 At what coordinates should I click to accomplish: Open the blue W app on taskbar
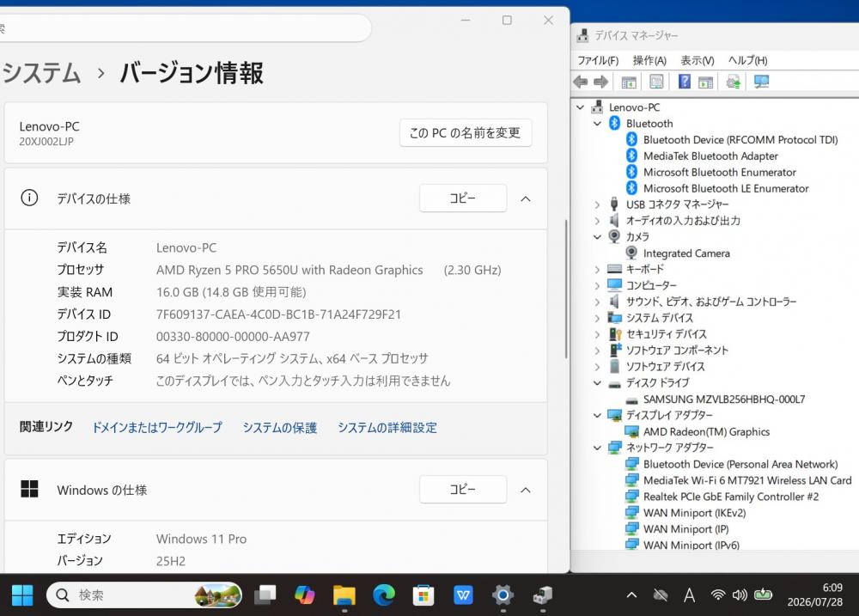tap(464, 595)
